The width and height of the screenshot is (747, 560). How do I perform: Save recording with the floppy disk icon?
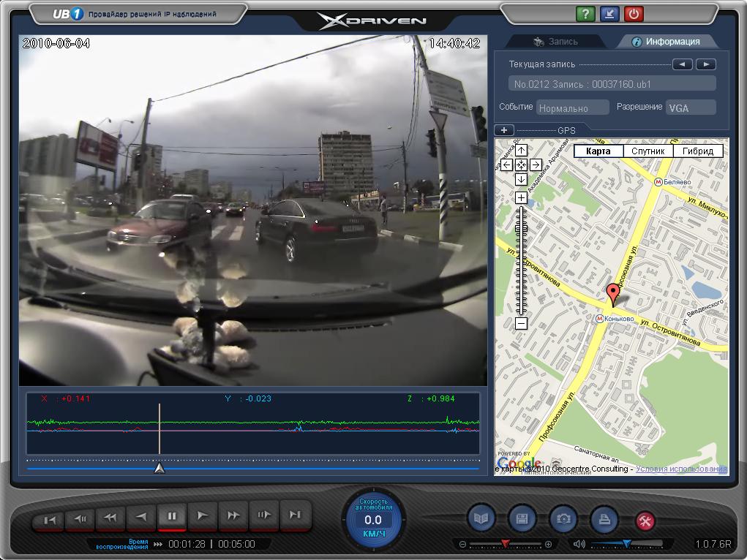pos(522,518)
